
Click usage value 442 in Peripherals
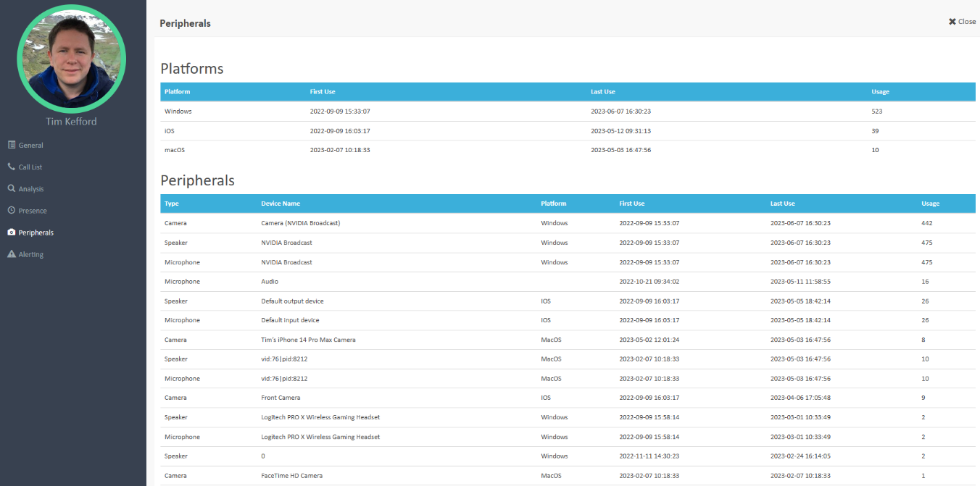(927, 223)
